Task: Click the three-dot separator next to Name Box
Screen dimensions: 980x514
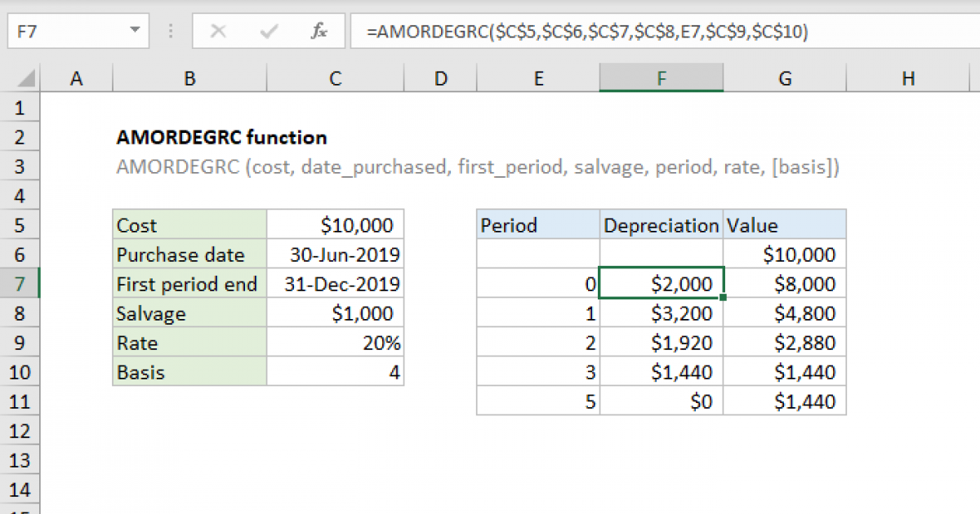Action: [x=170, y=31]
